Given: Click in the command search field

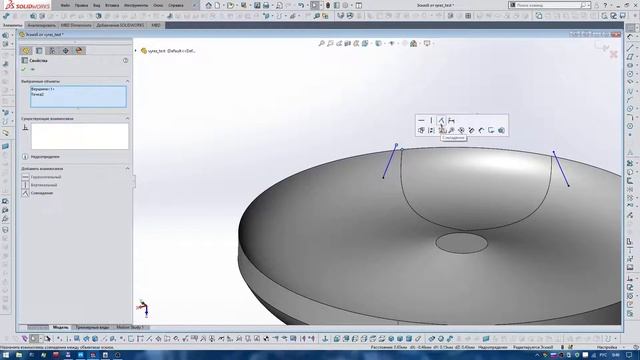Looking at the screenshot, I should (x=547, y=5).
